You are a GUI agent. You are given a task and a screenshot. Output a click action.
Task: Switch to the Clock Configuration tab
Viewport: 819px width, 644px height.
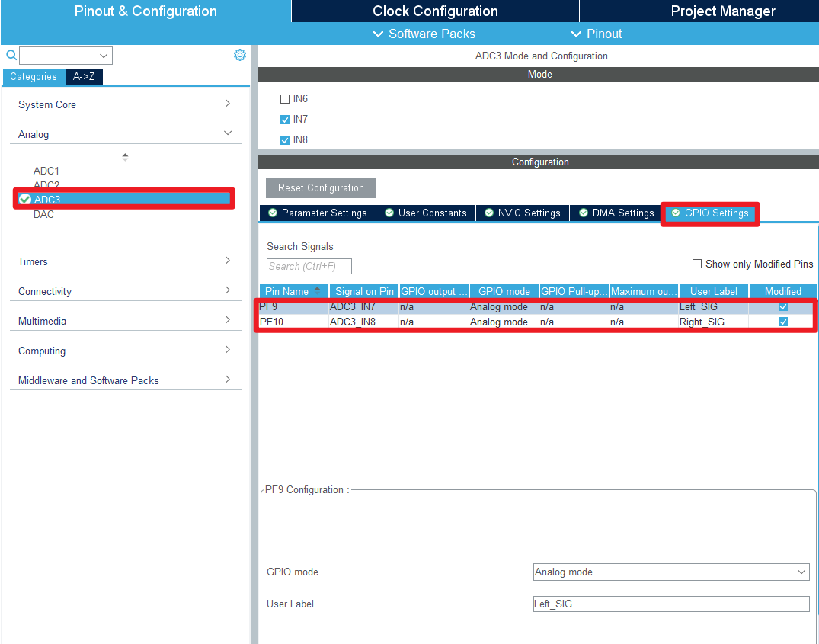click(435, 11)
